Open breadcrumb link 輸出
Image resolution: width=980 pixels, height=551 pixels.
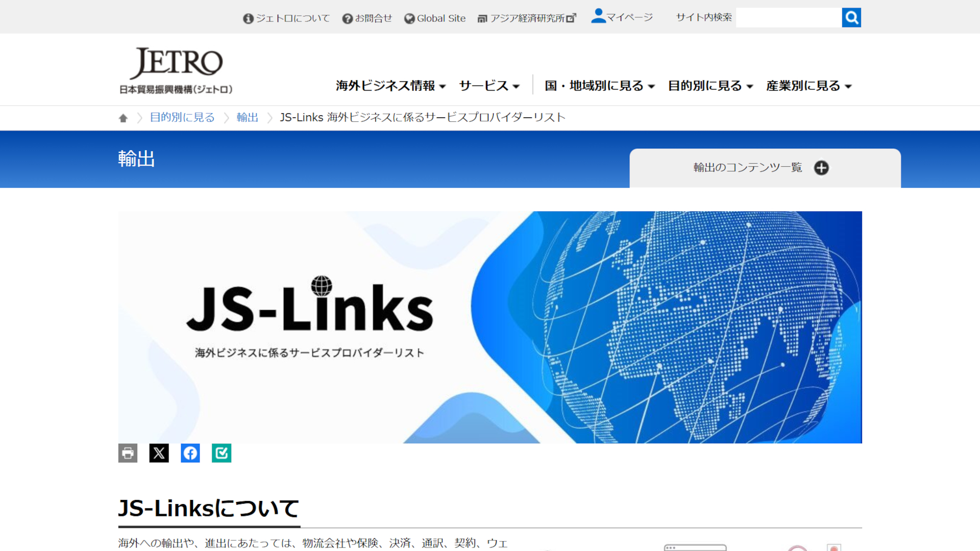click(x=247, y=117)
